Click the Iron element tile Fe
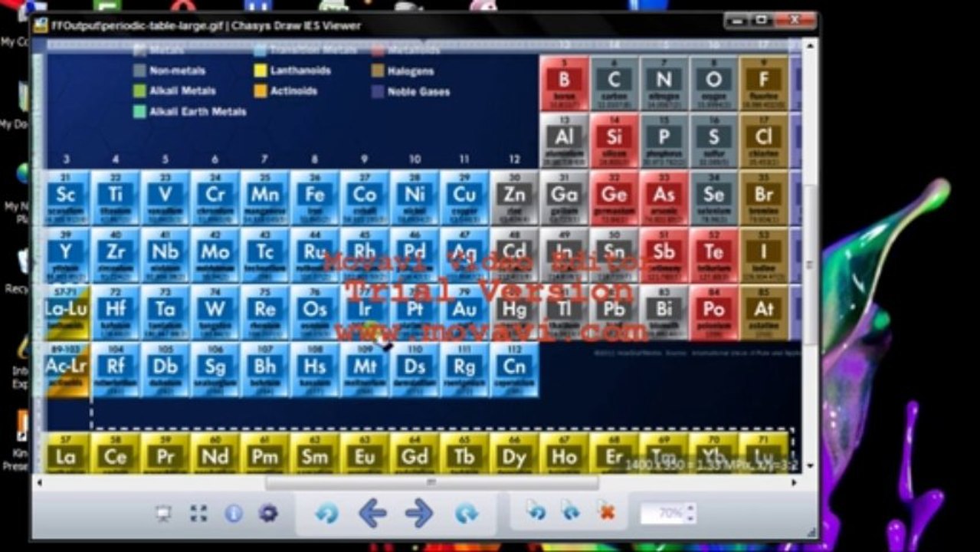The image size is (980, 552). (x=315, y=198)
